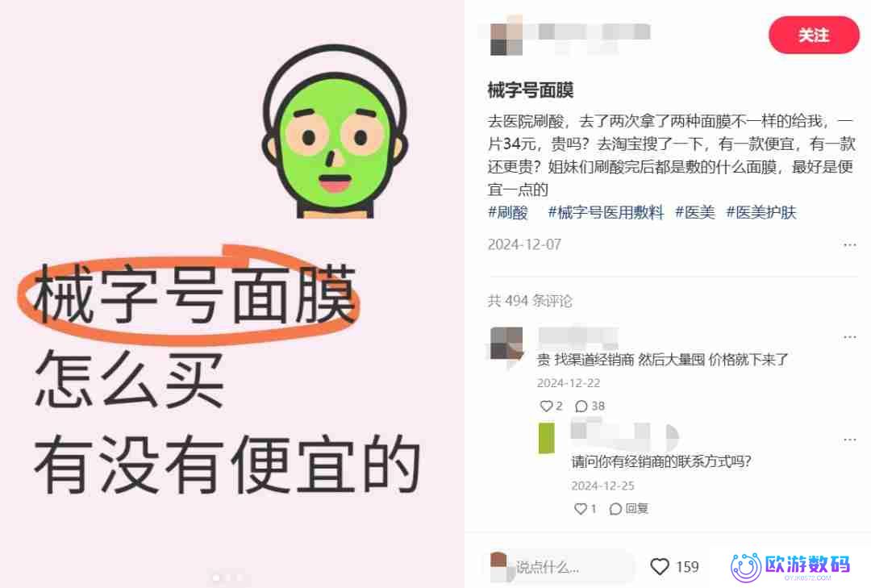This screenshot has height=588, width=871.
Task: Open more options dots on first comment
Action: (849, 337)
